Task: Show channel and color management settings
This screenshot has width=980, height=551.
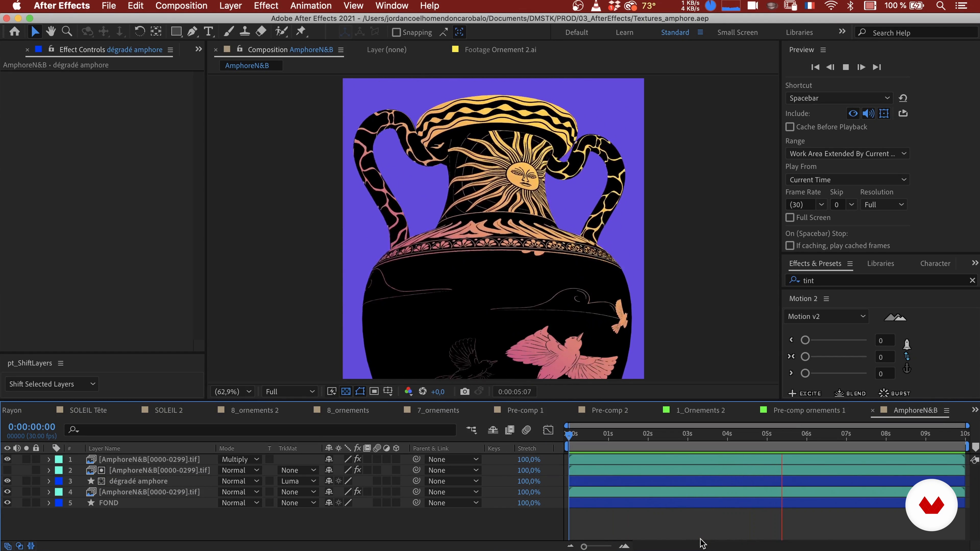Action: (408, 392)
